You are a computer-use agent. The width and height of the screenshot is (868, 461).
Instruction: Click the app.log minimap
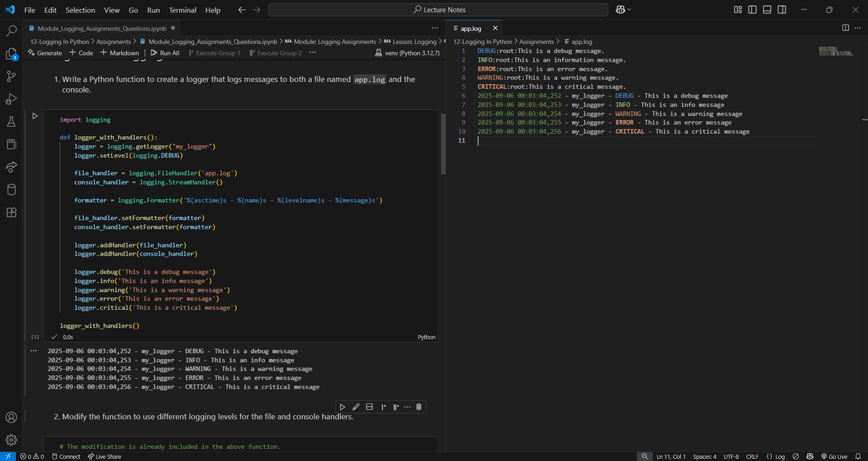tap(837, 53)
